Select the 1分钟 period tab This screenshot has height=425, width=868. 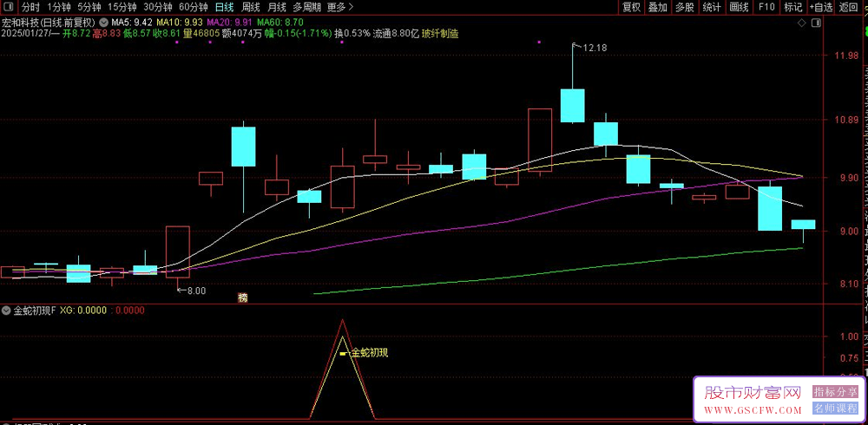click(59, 7)
